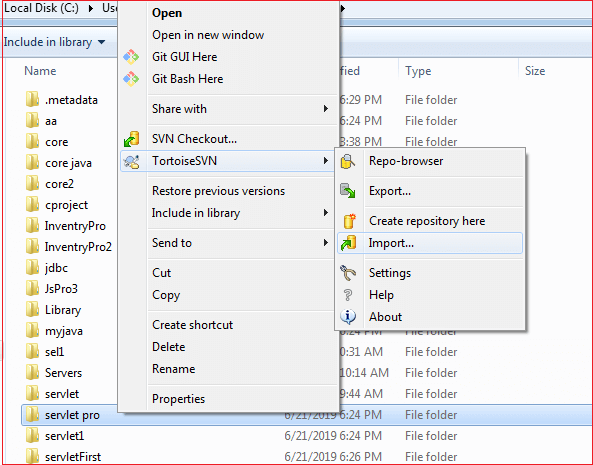Select the InventryPro folder name
The image size is (593, 465).
(x=75, y=226)
